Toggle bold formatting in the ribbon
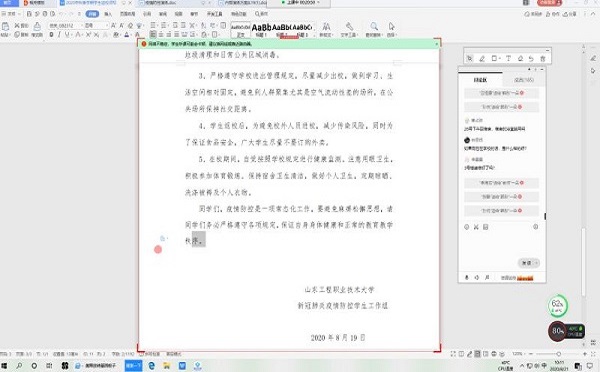Screen dimensions: 600x372 coord(51,34)
